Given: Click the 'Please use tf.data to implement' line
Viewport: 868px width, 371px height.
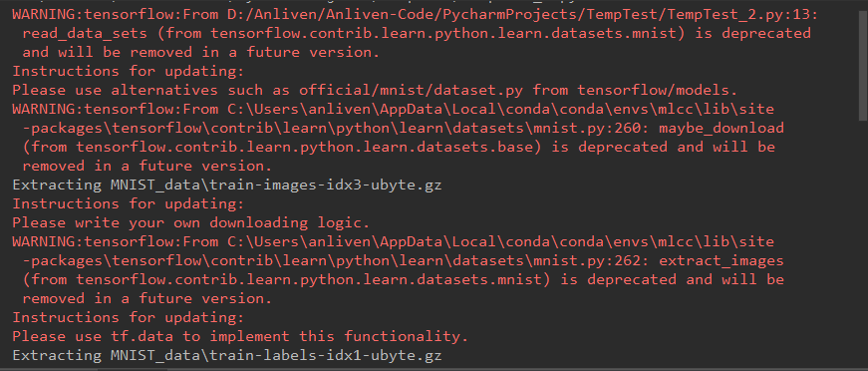Looking at the screenshot, I should [x=240, y=336].
